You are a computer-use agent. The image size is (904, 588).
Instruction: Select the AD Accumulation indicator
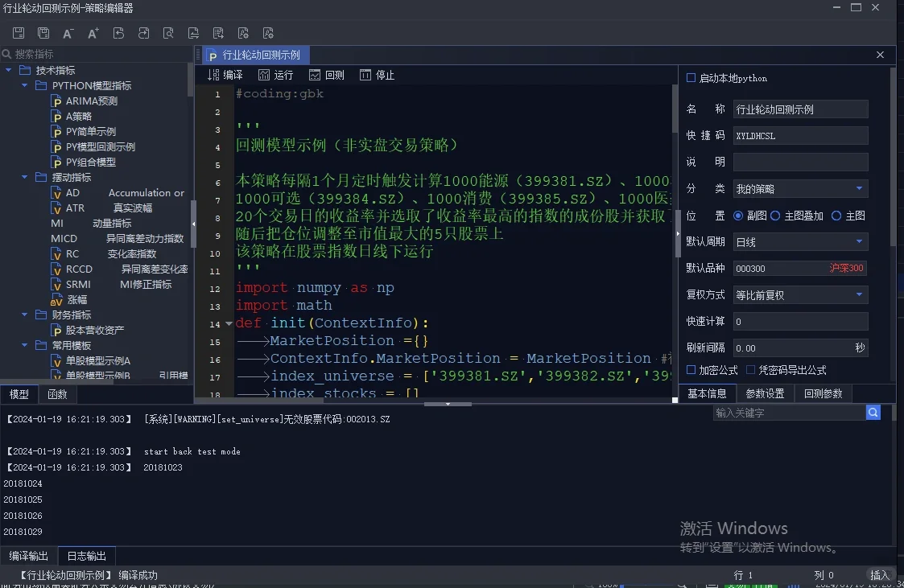coord(118,192)
